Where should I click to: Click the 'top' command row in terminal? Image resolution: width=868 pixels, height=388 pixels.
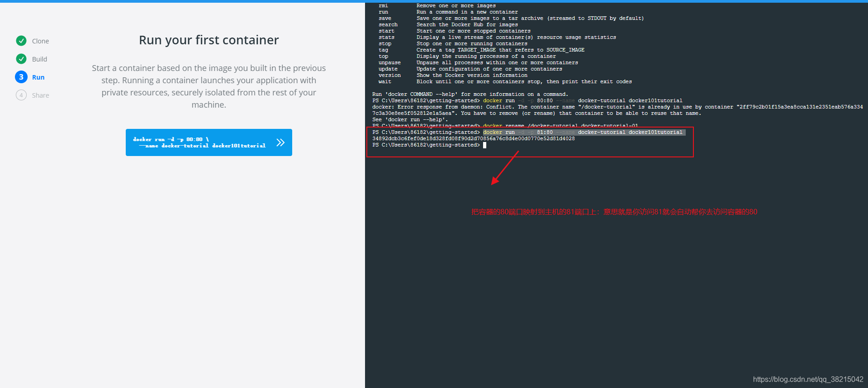tap(467, 57)
